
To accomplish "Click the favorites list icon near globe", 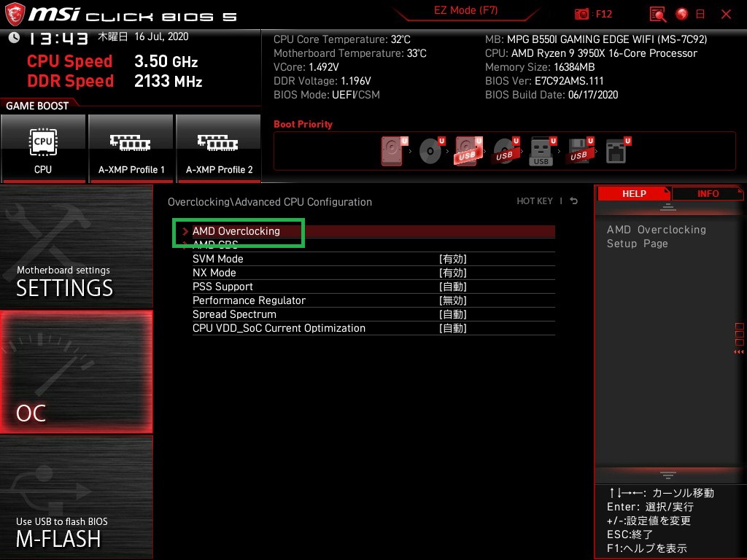I will pyautogui.click(x=700, y=15).
